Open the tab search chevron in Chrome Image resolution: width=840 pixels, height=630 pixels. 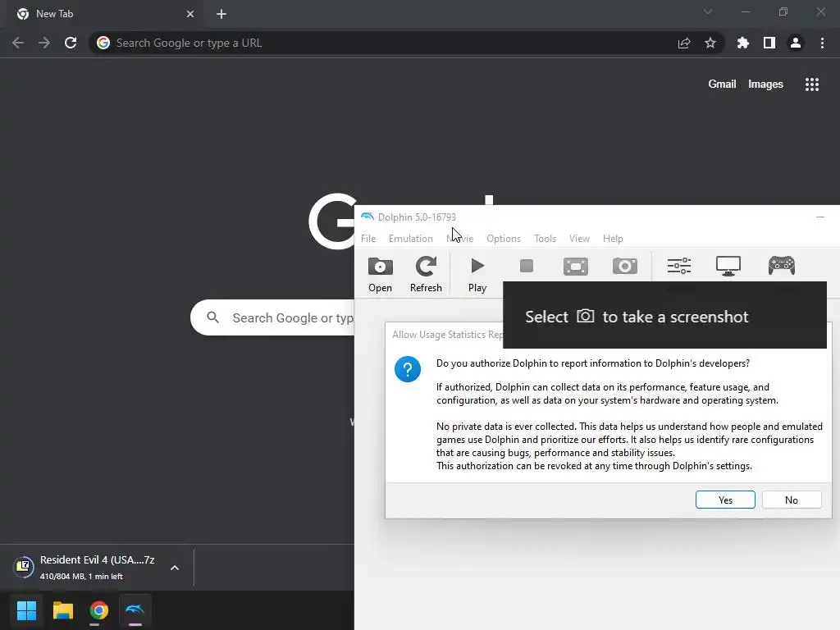click(708, 11)
